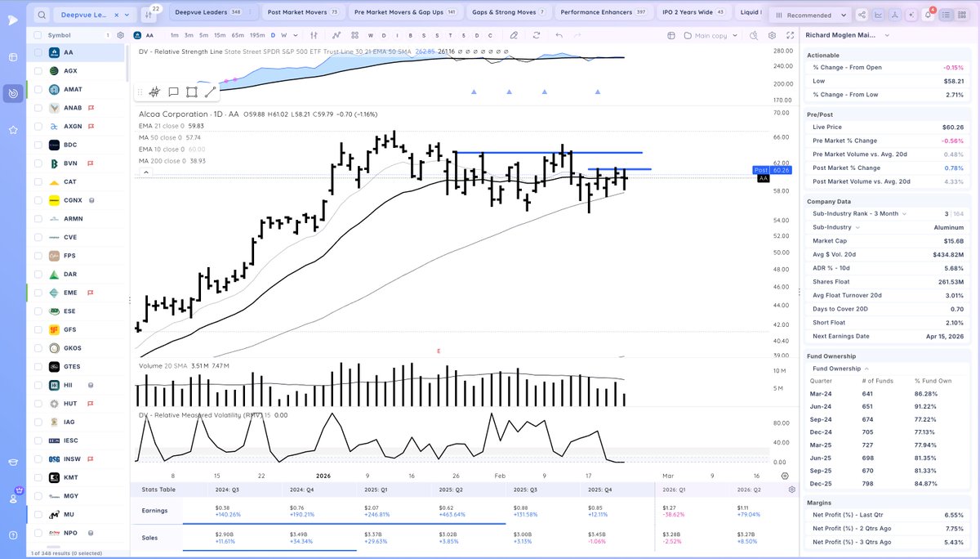Check the AGX row checkbox

point(38,71)
